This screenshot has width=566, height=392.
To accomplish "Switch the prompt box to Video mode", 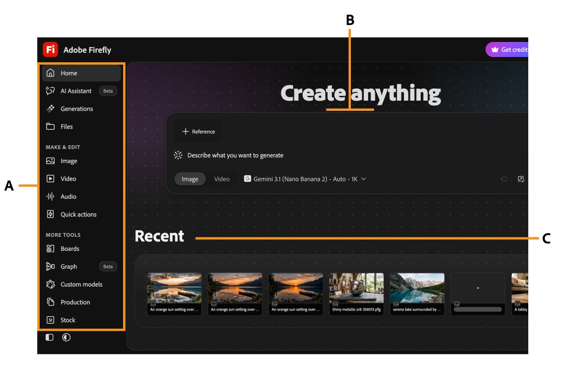I will (x=222, y=179).
